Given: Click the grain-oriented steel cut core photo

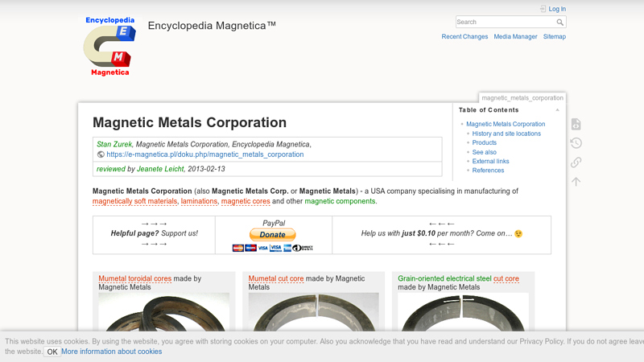Looking at the screenshot, I should [x=464, y=312].
